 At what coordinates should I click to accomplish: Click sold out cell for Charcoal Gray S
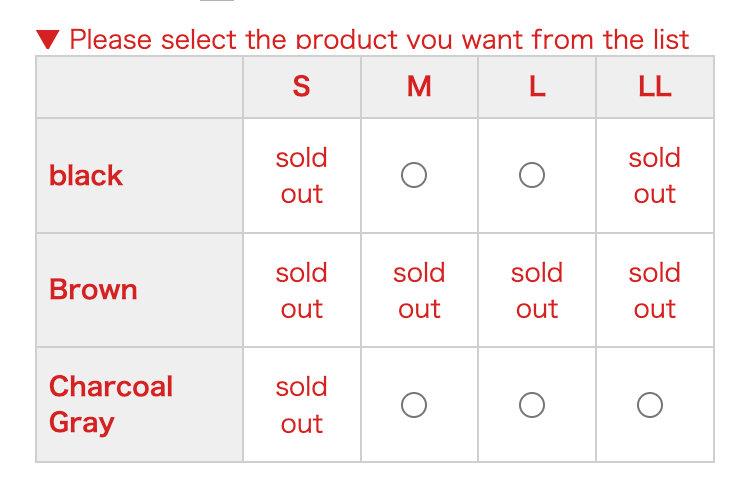coord(301,404)
